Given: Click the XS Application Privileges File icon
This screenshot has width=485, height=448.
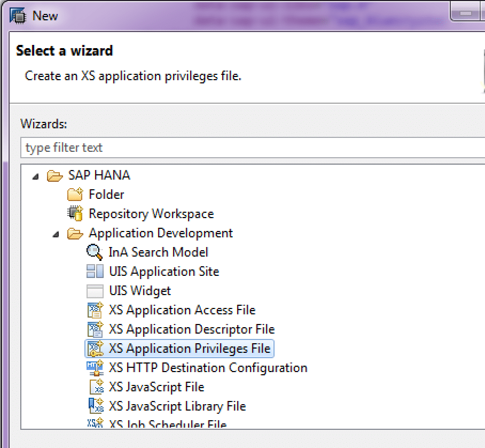Looking at the screenshot, I should [x=95, y=349].
